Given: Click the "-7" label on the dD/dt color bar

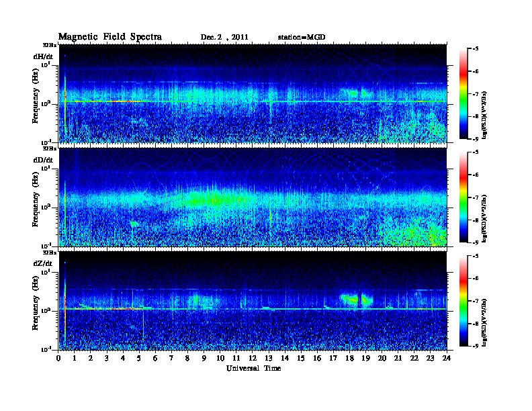Looking at the screenshot, I should pyautogui.click(x=476, y=197).
